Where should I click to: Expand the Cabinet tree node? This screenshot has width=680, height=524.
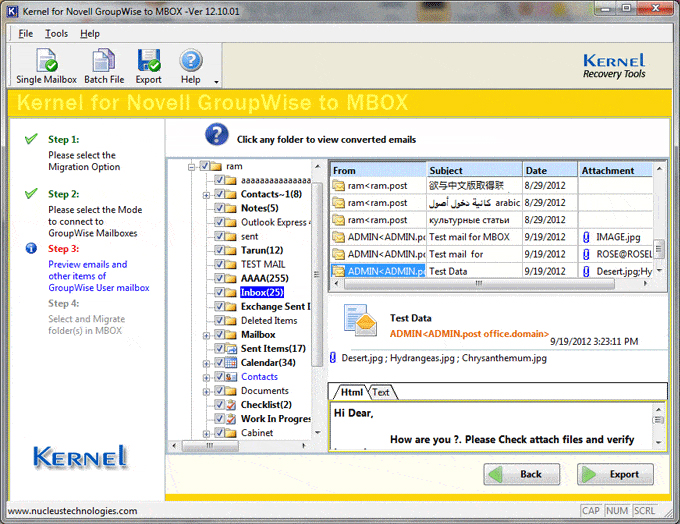click(206, 433)
